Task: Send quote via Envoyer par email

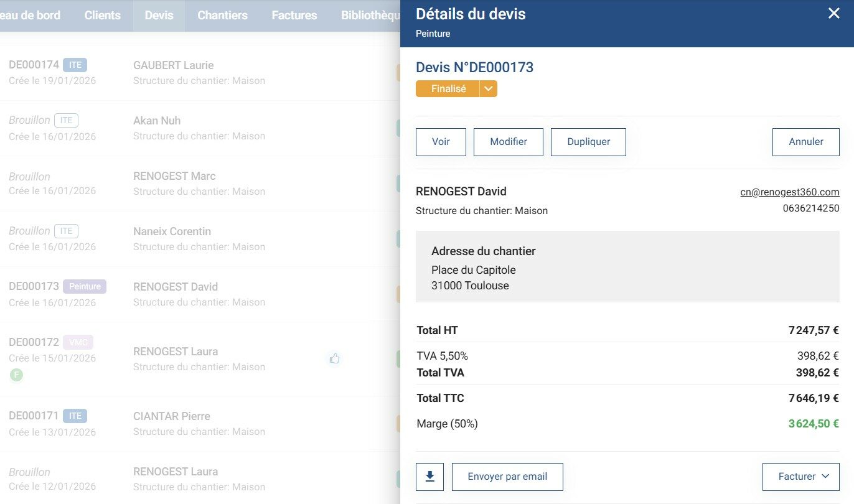Action: 507,477
